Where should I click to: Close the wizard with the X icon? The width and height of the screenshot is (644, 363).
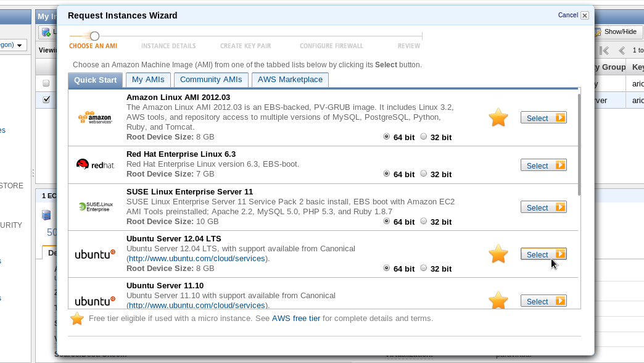pyautogui.click(x=584, y=15)
